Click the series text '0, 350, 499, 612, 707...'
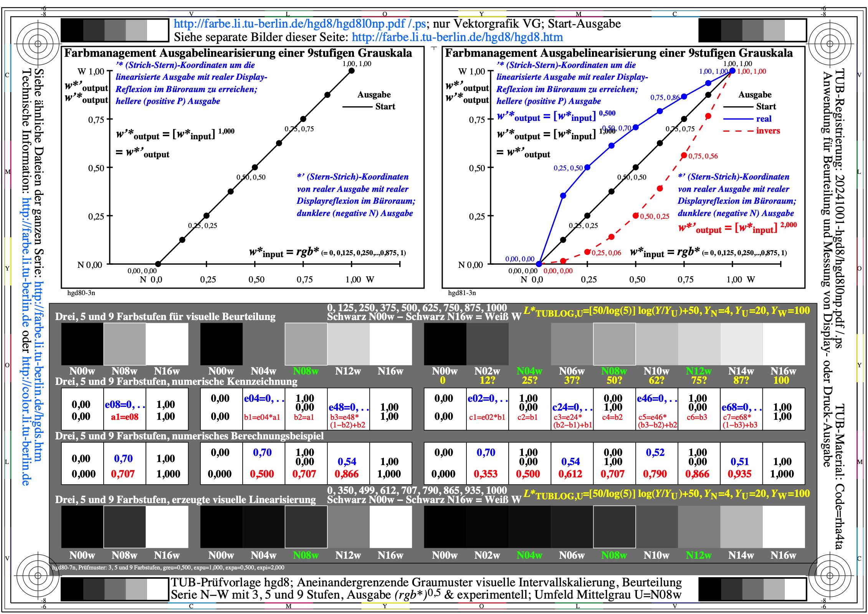 coord(417,490)
